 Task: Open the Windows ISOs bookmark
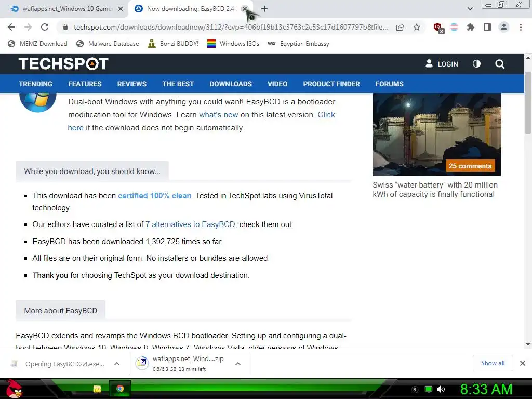pos(233,44)
